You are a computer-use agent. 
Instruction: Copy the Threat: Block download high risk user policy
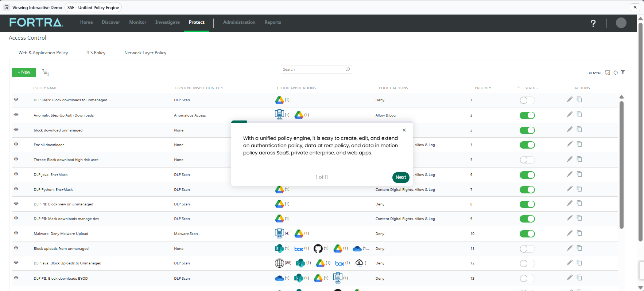pos(579,159)
